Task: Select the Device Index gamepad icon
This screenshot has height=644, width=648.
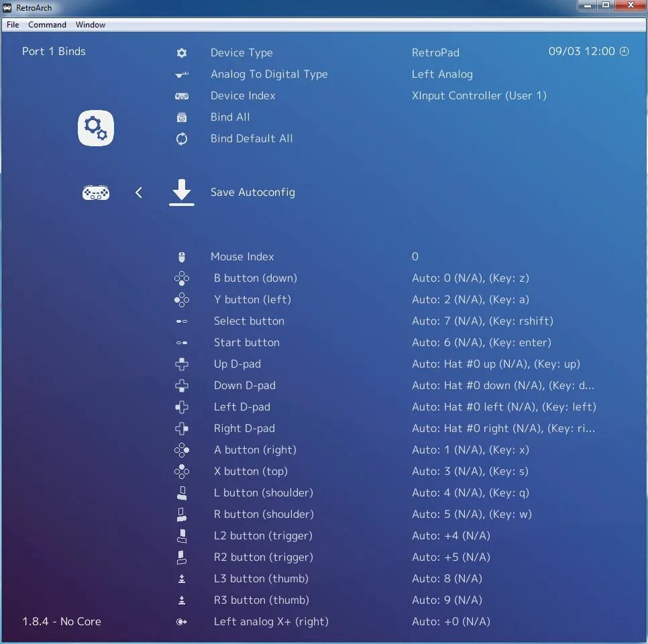Action: click(182, 96)
